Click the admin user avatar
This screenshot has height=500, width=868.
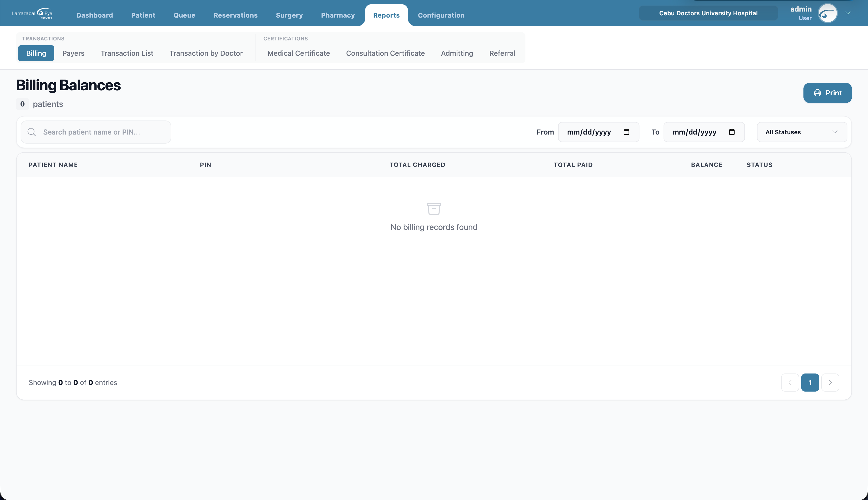pyautogui.click(x=828, y=13)
